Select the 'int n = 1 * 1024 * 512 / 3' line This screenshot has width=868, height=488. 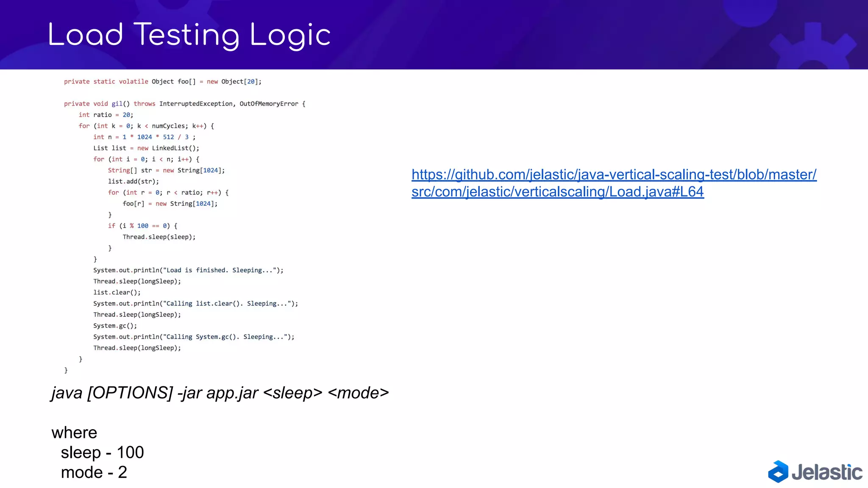point(145,137)
